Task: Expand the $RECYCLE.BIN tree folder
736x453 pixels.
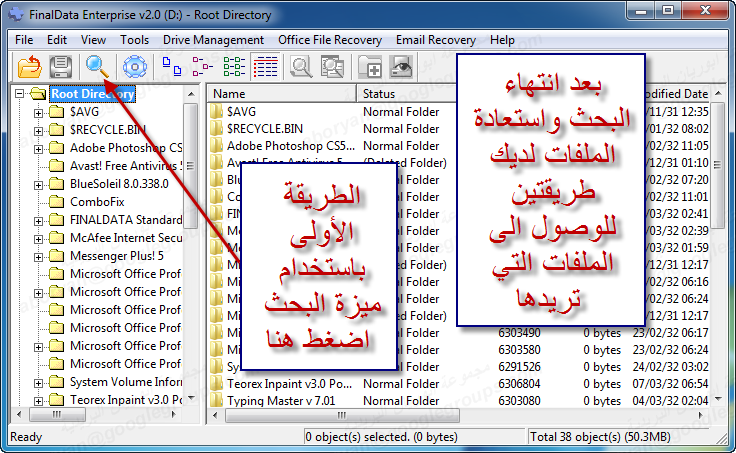Action: click(38, 131)
